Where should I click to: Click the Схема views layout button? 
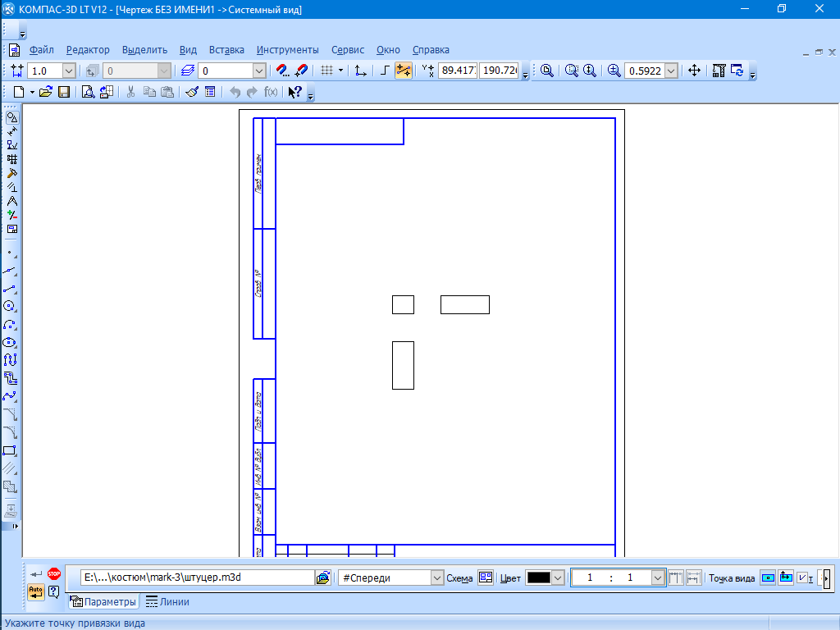click(486, 577)
